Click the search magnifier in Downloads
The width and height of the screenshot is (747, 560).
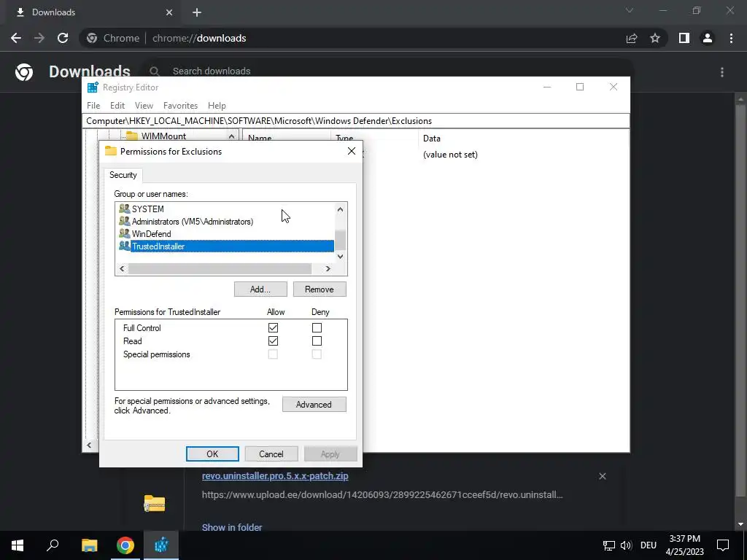155,71
